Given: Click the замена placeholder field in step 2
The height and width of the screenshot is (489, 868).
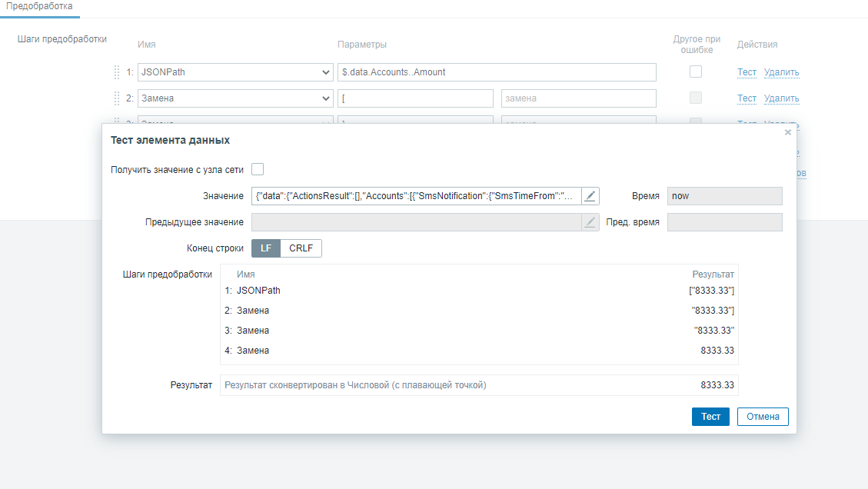Looking at the screenshot, I should tap(578, 98).
